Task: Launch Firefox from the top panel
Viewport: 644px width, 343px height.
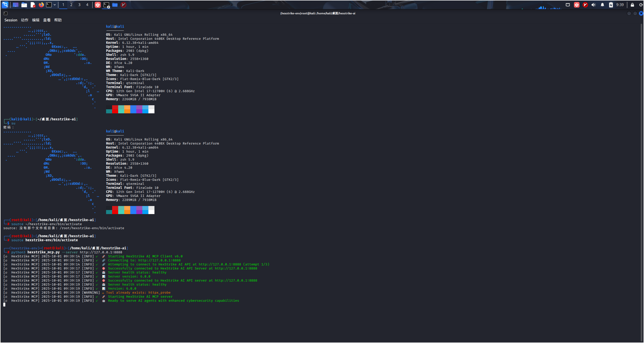Action: tap(41, 5)
